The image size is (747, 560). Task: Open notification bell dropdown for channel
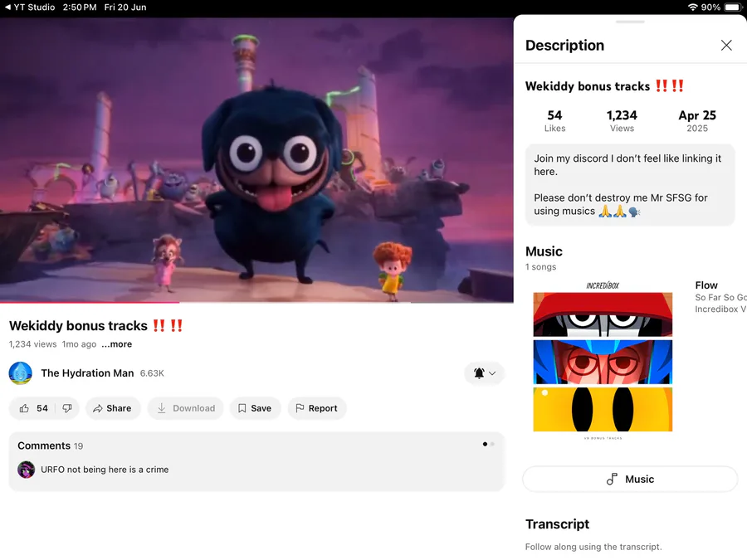484,373
